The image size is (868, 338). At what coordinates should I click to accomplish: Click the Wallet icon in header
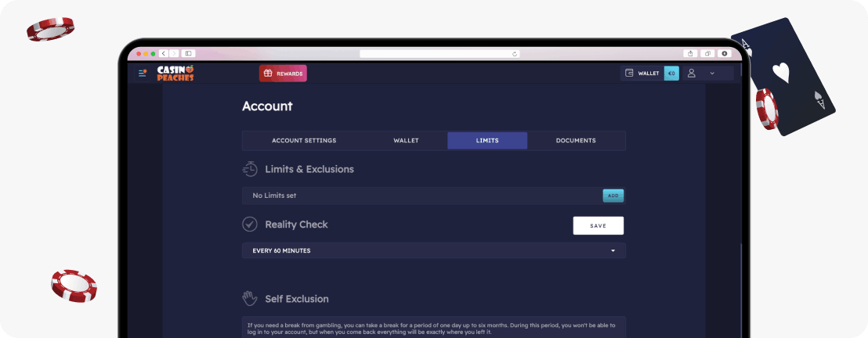629,73
